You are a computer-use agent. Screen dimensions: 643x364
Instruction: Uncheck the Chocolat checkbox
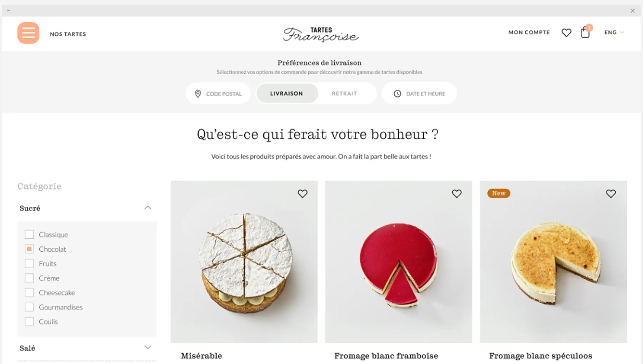[29, 249]
